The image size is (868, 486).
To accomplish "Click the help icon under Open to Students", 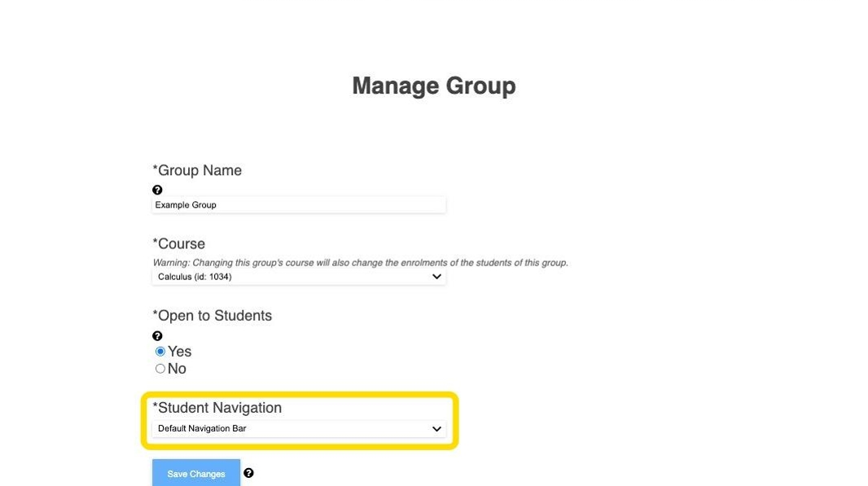I will point(157,335).
